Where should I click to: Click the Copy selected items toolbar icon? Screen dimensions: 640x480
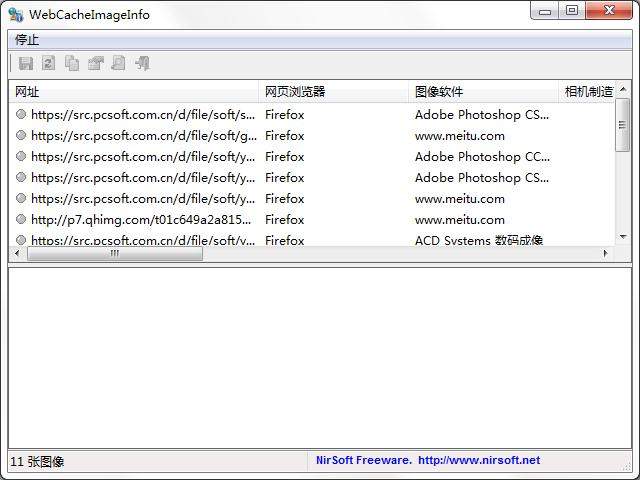click(72, 63)
